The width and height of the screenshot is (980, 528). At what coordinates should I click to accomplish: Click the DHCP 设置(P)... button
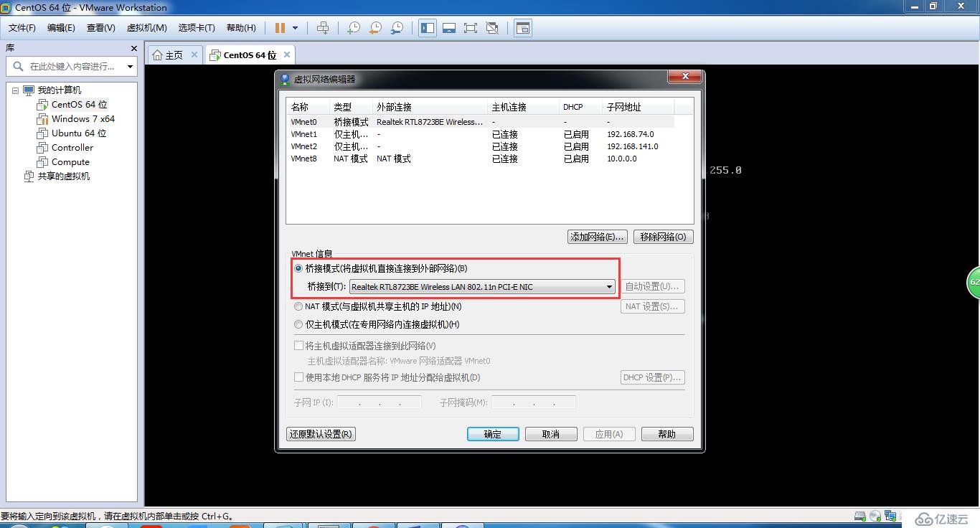tap(652, 377)
